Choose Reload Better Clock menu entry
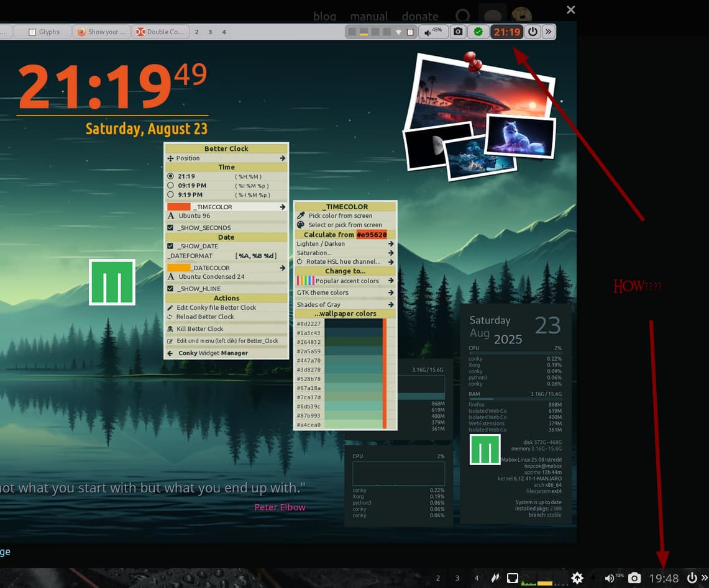709x588 pixels. 204,317
